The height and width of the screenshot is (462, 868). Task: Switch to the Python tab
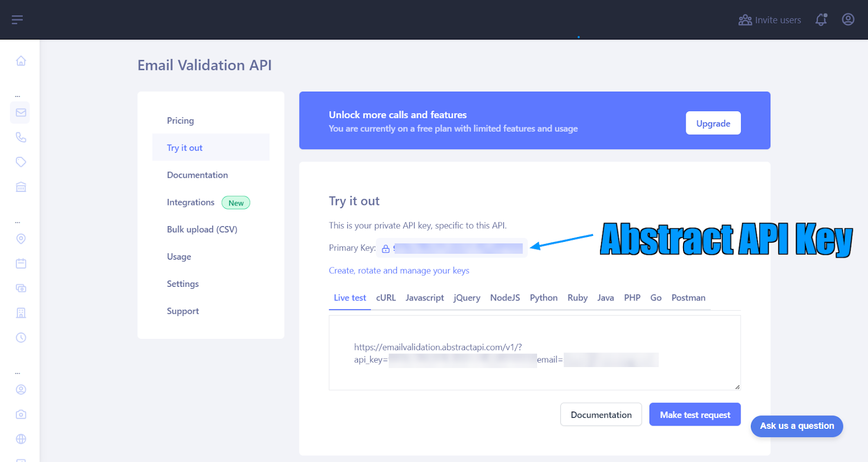coord(544,298)
